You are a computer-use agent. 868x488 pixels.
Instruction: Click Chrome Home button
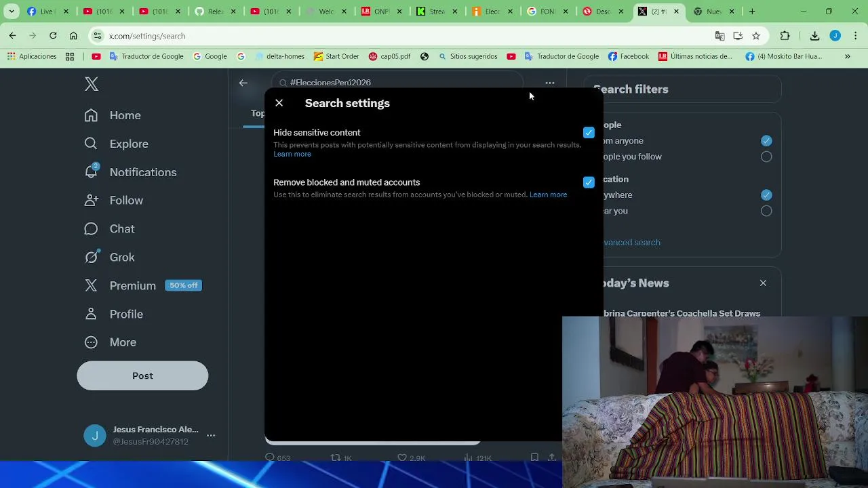[73, 36]
